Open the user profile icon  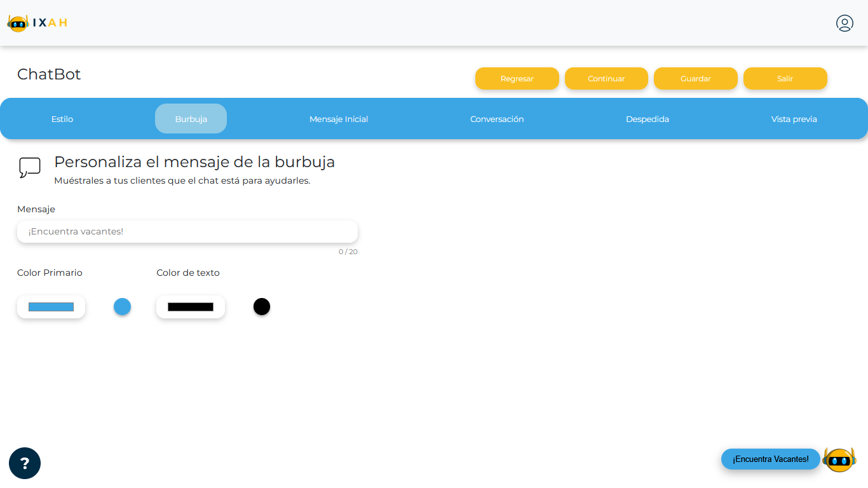click(844, 24)
